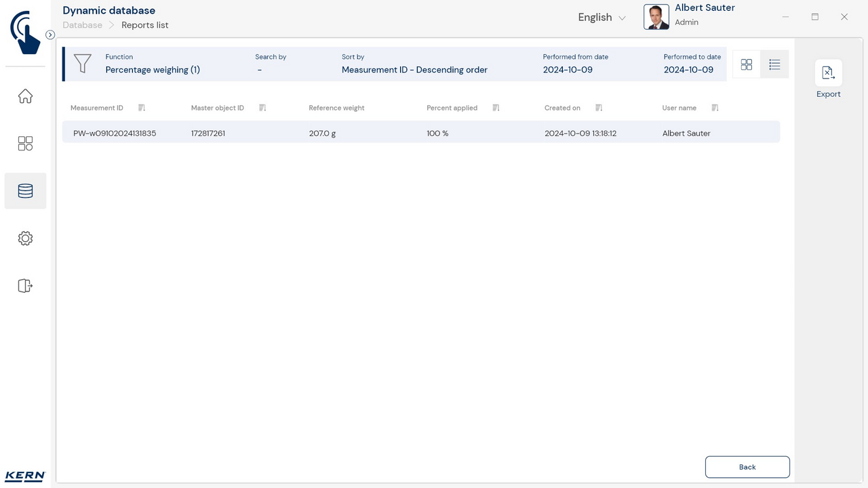Screen dimensions: 868x488
Task: Sort by Master object ID column
Action: tap(262, 108)
